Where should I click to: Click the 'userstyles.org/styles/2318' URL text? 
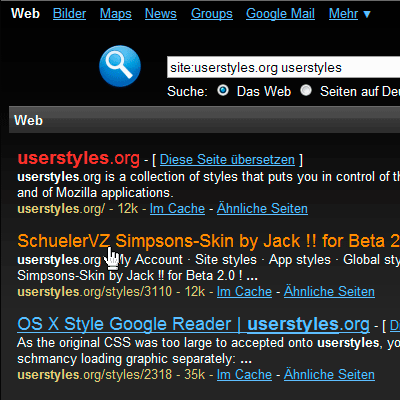pos(95,375)
